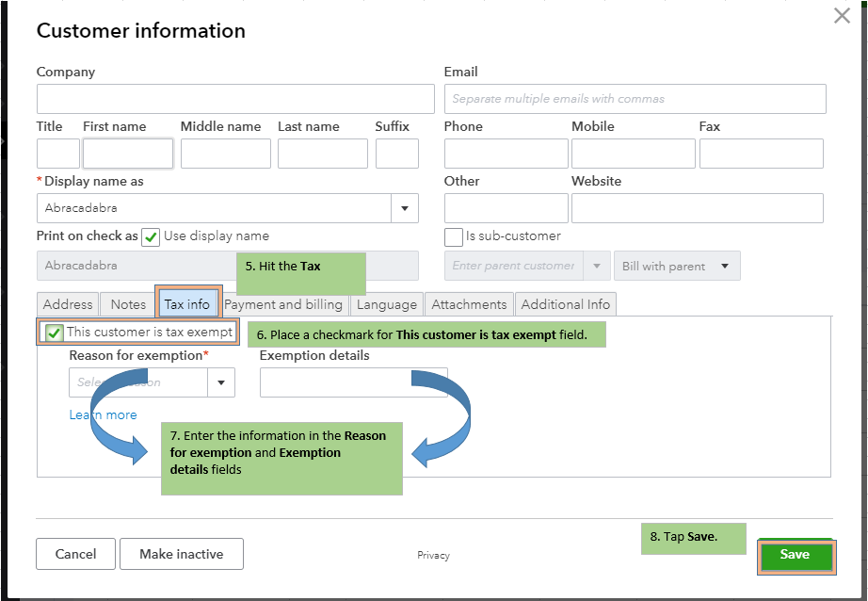Close the Customer information dialog
868x601 pixels.
(842, 16)
